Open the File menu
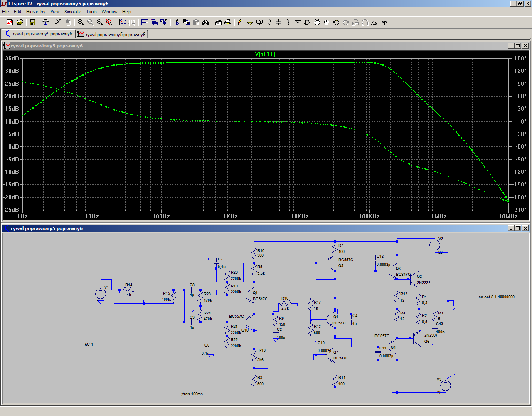Viewport: 532px width, 416px height. (x=5, y=12)
